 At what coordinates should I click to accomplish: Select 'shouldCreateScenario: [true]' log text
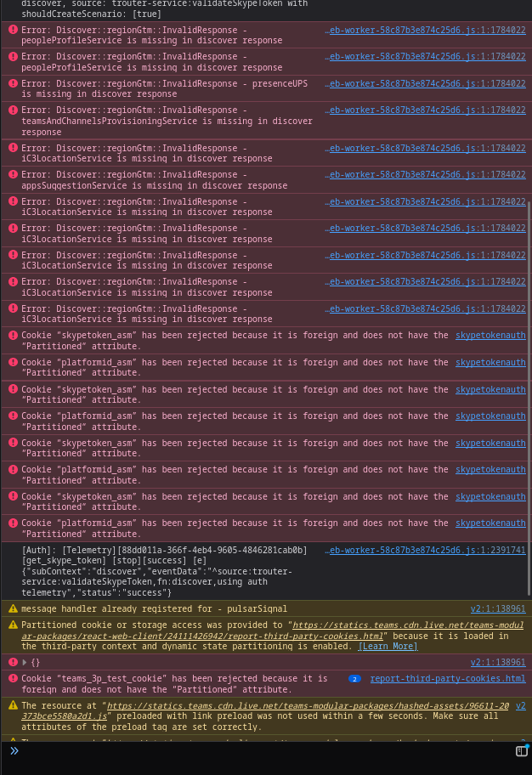92,14
